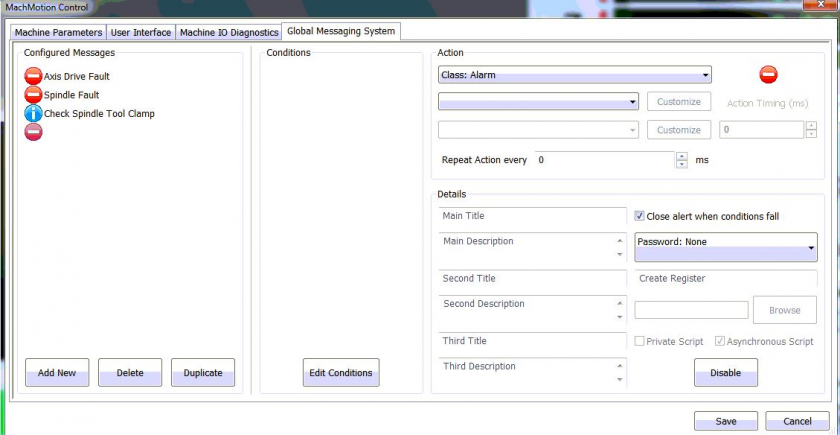Click the Main Title field

(532, 216)
